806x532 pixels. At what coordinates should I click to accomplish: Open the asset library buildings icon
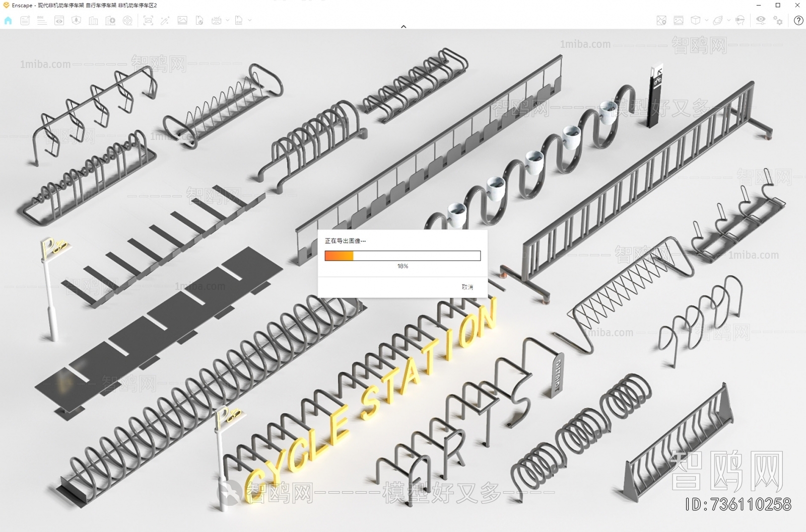(x=93, y=21)
